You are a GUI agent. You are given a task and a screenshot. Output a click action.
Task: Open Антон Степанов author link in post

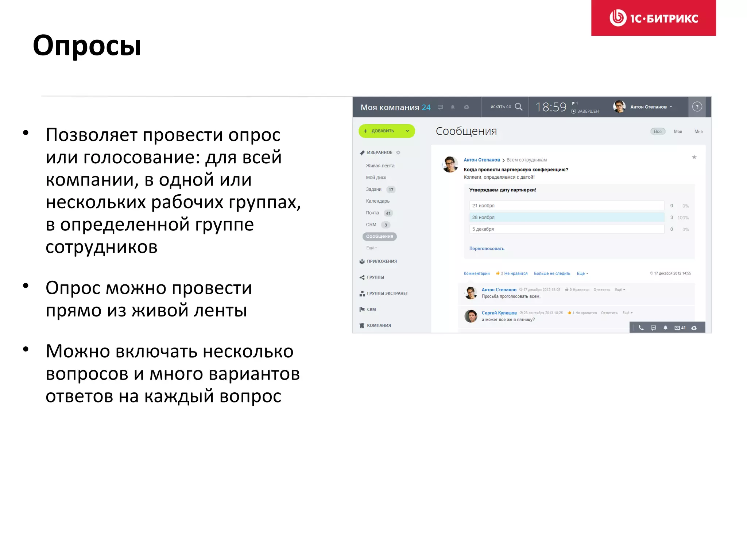pyautogui.click(x=481, y=160)
